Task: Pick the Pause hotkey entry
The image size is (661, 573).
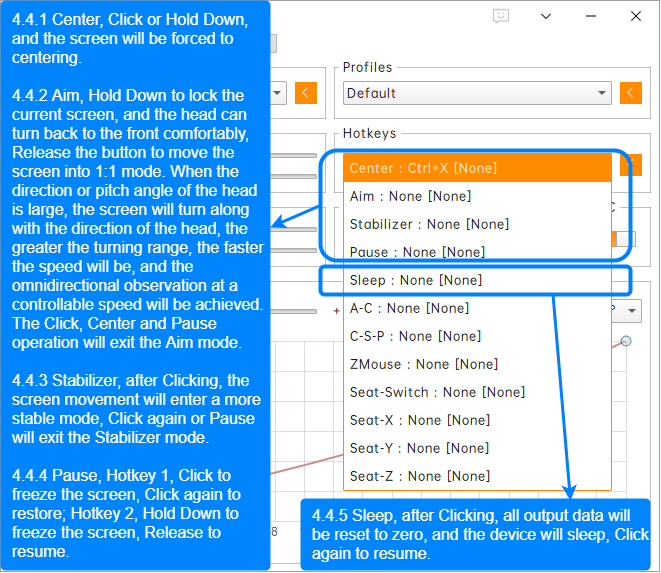Action: (476, 252)
